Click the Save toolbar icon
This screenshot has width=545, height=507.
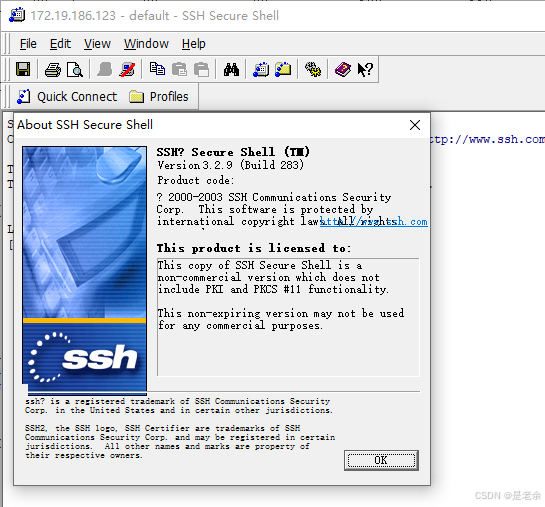click(23, 69)
